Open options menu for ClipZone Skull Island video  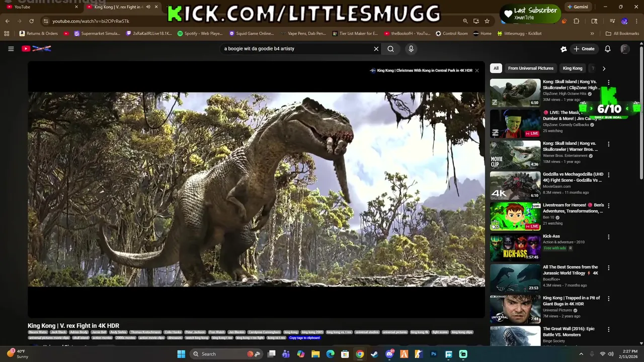pyautogui.click(x=608, y=82)
